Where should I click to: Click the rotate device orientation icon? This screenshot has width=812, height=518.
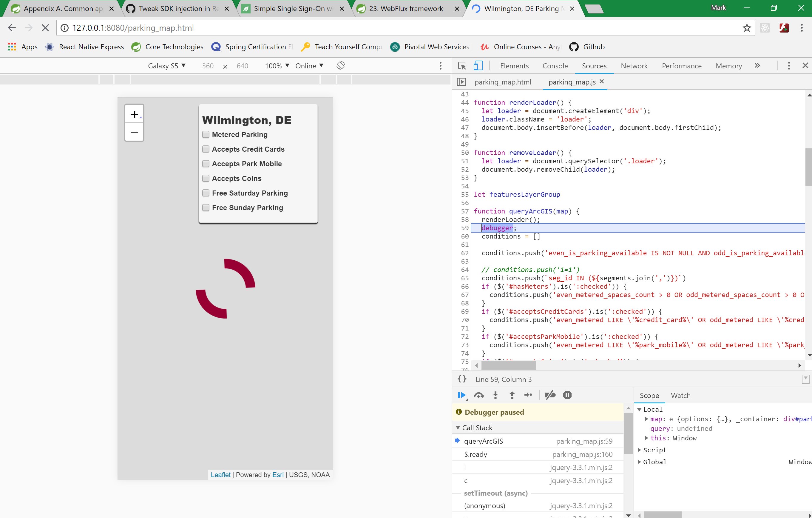341,65
